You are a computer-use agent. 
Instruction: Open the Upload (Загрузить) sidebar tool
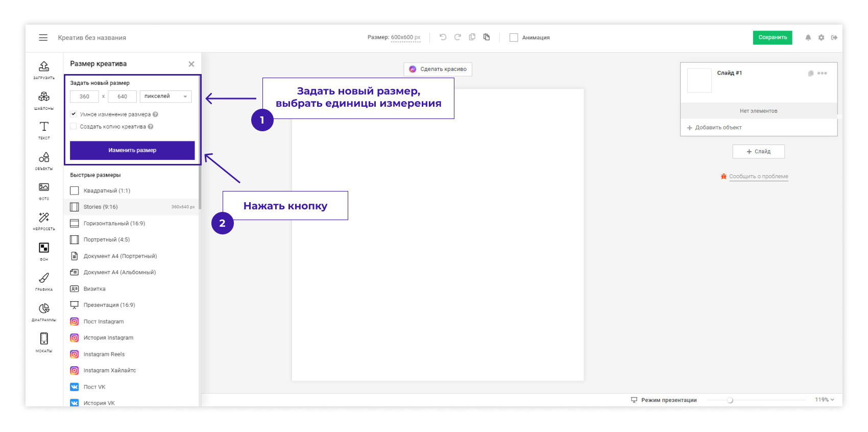[x=44, y=68]
